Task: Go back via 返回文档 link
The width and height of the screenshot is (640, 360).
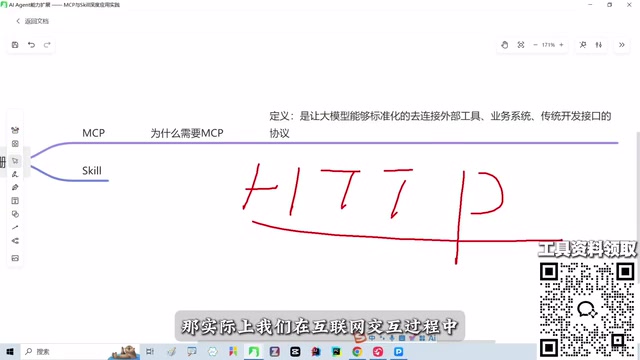Action: pyautogui.click(x=32, y=21)
